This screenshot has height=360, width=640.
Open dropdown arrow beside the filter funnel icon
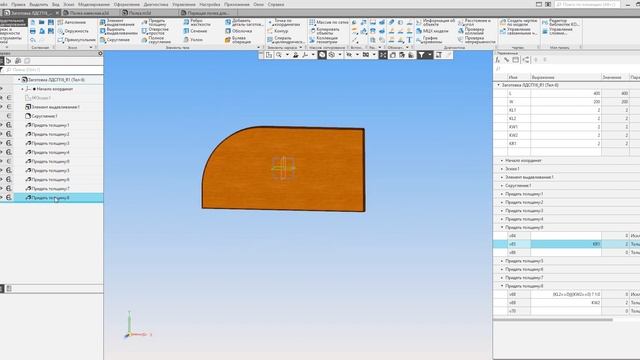tap(429, 55)
